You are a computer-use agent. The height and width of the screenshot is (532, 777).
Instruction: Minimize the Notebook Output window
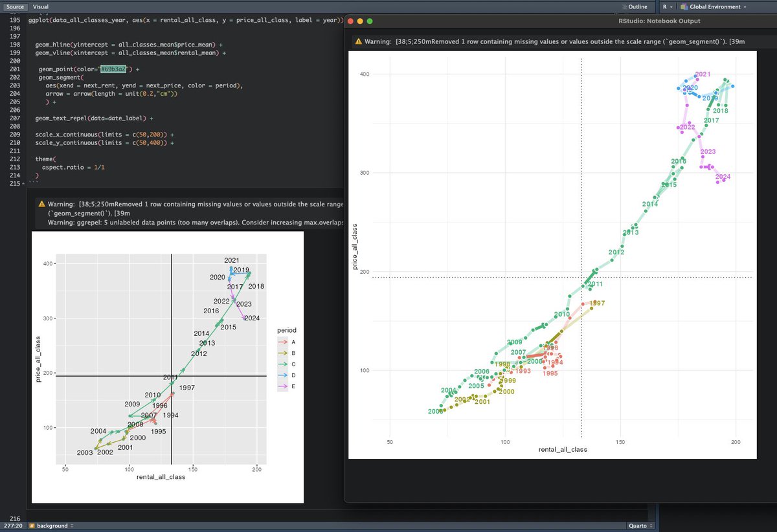point(361,21)
